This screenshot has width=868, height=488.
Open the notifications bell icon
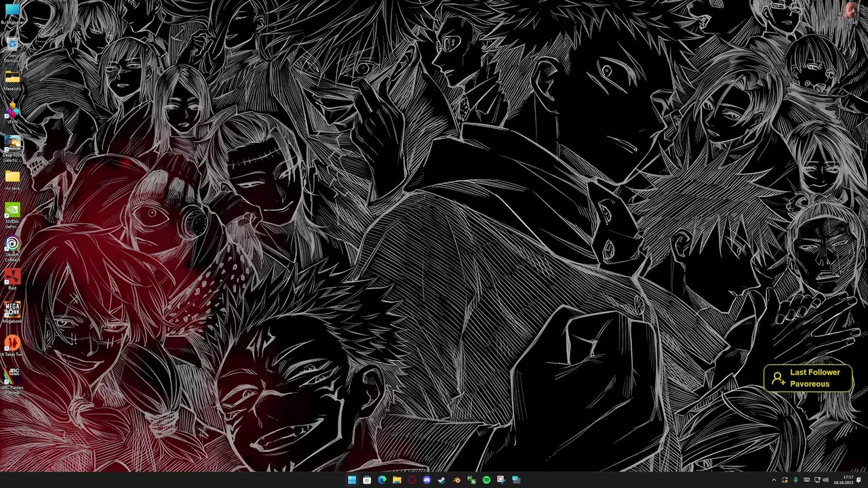[x=859, y=480]
